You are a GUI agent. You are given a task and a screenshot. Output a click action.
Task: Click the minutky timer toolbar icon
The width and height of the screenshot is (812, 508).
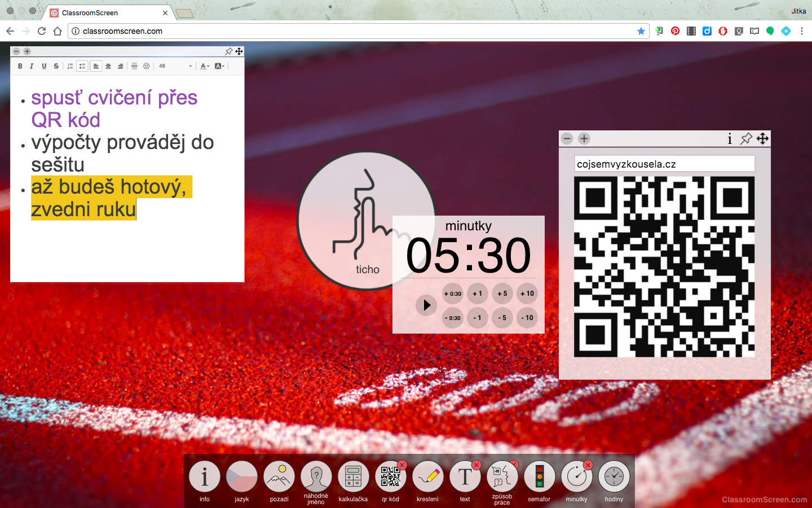point(577,477)
